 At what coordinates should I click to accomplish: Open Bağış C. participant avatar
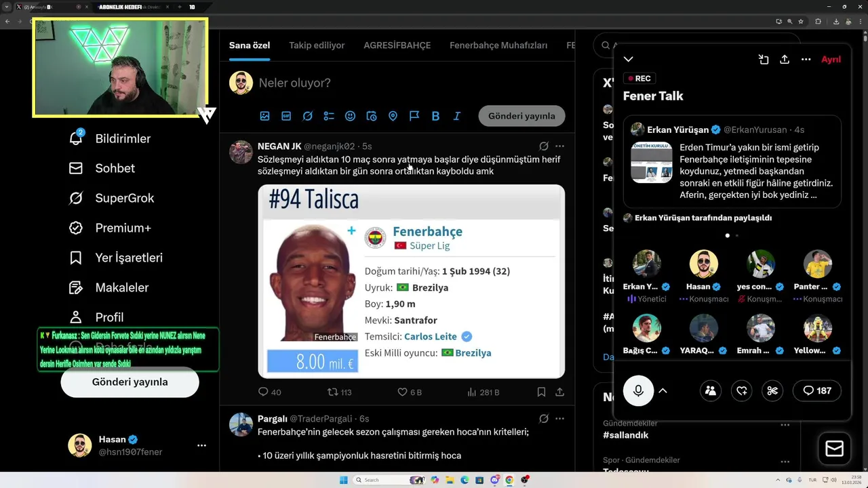(x=646, y=328)
